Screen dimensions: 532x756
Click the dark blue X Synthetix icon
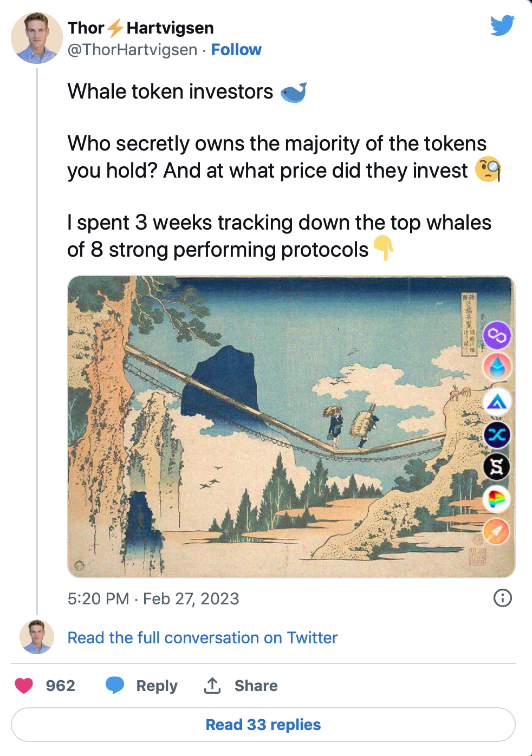point(497,434)
